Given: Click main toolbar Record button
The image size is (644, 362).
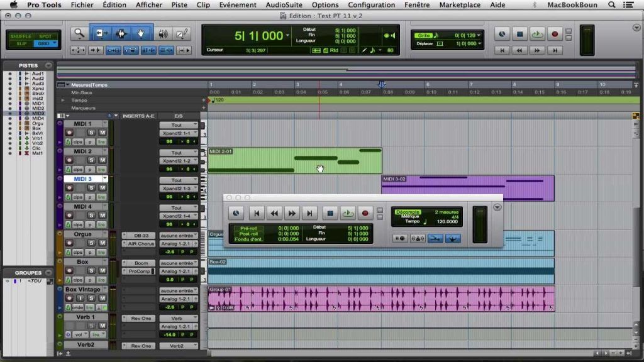Looking at the screenshot, I should click(555, 35).
